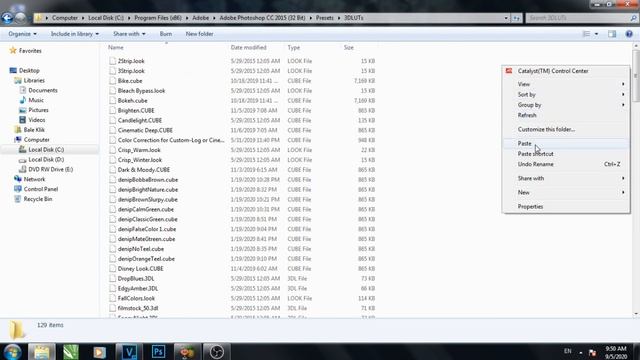Screen dimensions: 640x360
Task: Select the denipOrangeTeal.cube file
Action: [146, 259]
